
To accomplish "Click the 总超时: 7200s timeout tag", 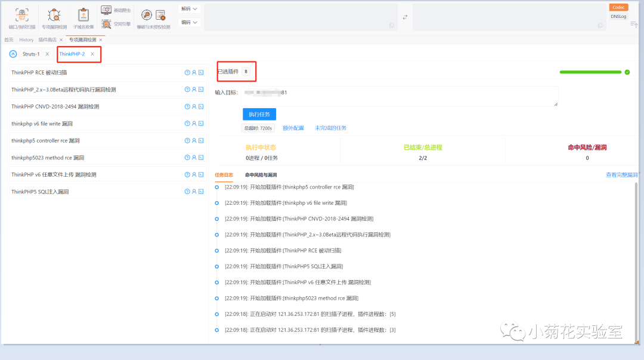I will pyautogui.click(x=258, y=128).
